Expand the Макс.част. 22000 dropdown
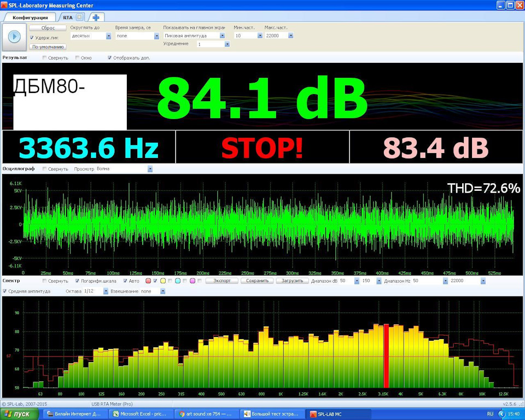The image size is (525, 420). tap(290, 36)
